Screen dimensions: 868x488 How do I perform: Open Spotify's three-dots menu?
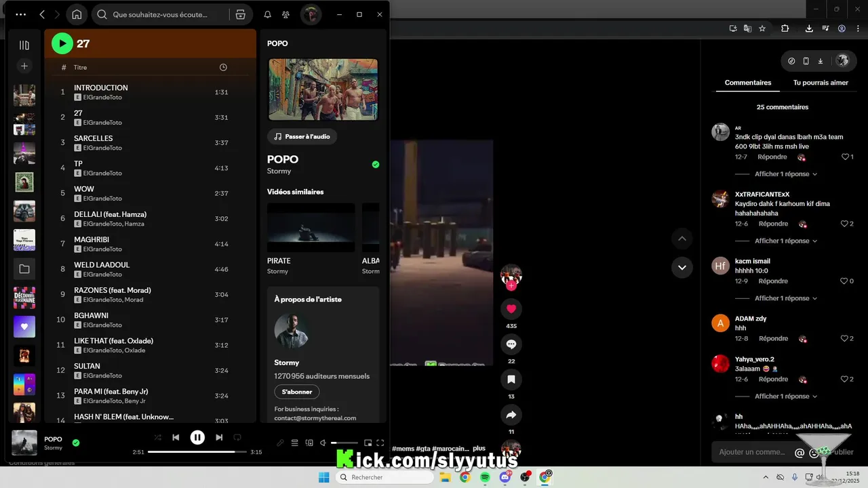[x=21, y=14]
